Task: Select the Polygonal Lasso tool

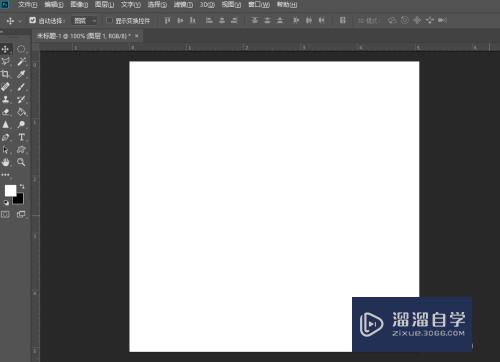Action: coord(5,61)
